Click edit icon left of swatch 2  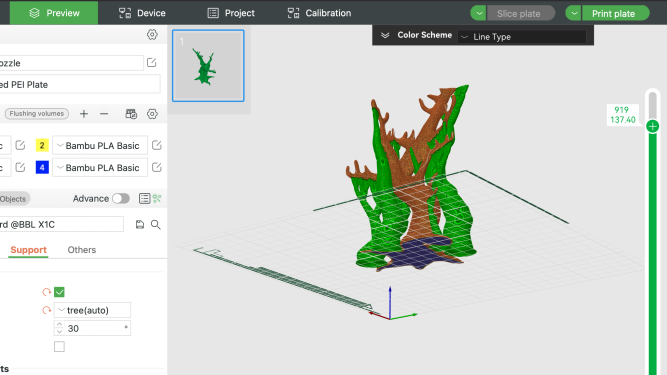pos(20,145)
